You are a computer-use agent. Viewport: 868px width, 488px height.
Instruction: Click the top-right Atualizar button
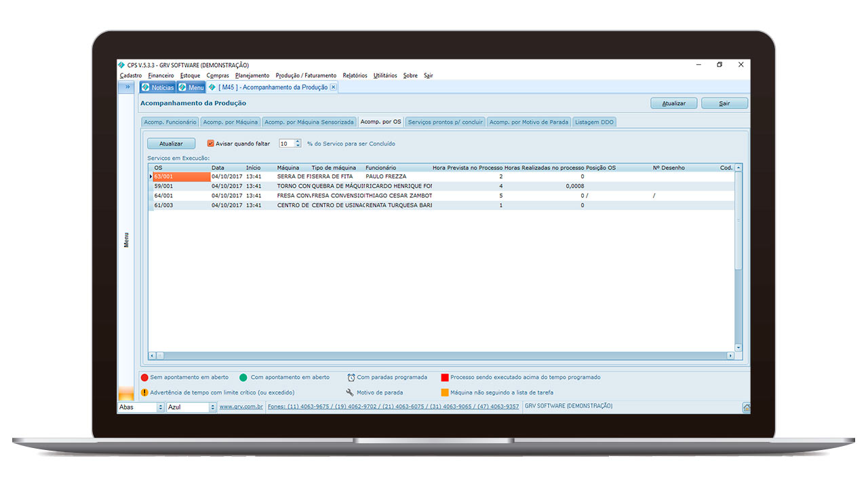(674, 104)
